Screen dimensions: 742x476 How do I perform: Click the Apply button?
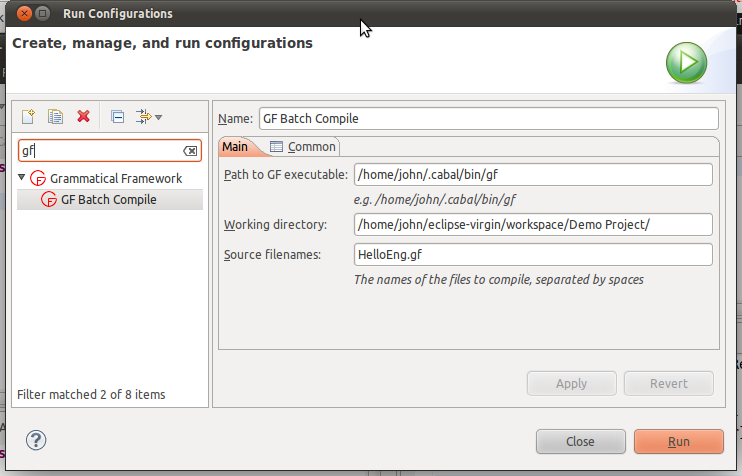(571, 383)
